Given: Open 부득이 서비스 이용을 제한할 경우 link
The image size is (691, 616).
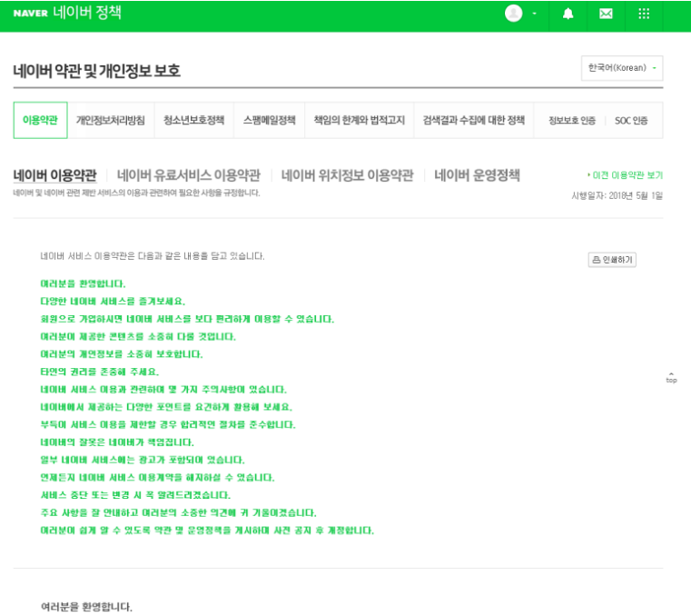Looking at the screenshot, I should point(168,424).
